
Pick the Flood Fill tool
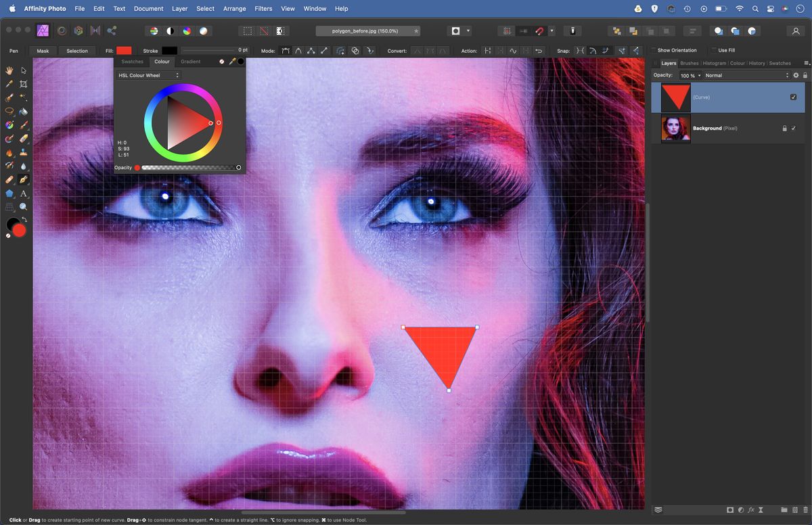[24, 112]
